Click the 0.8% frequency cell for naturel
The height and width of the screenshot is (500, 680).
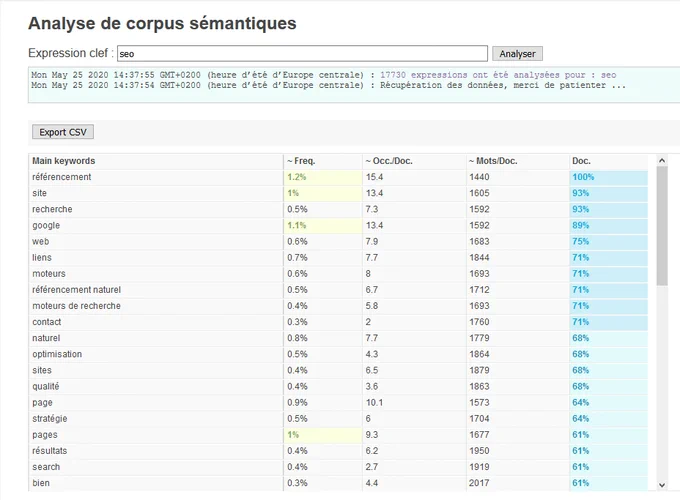pos(323,338)
